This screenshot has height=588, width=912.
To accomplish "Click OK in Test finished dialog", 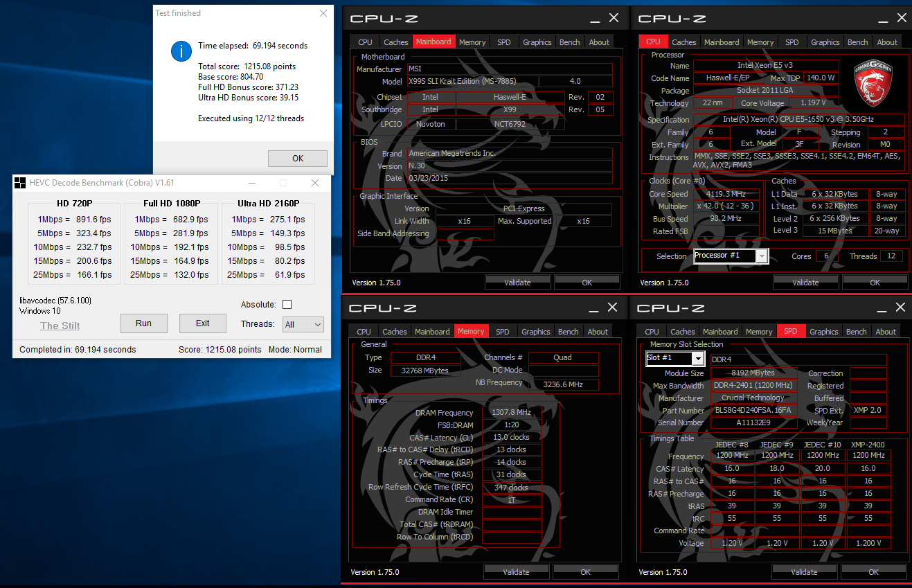I will tap(298, 158).
